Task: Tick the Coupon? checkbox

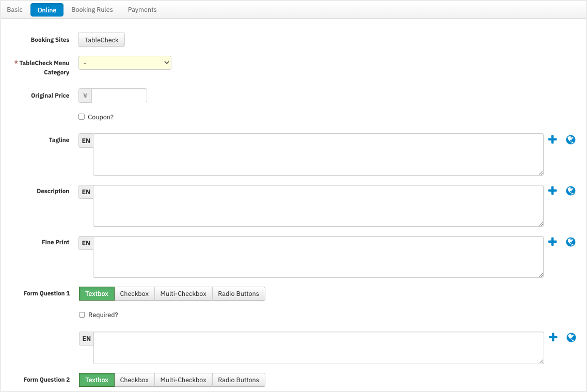Action: pos(82,117)
